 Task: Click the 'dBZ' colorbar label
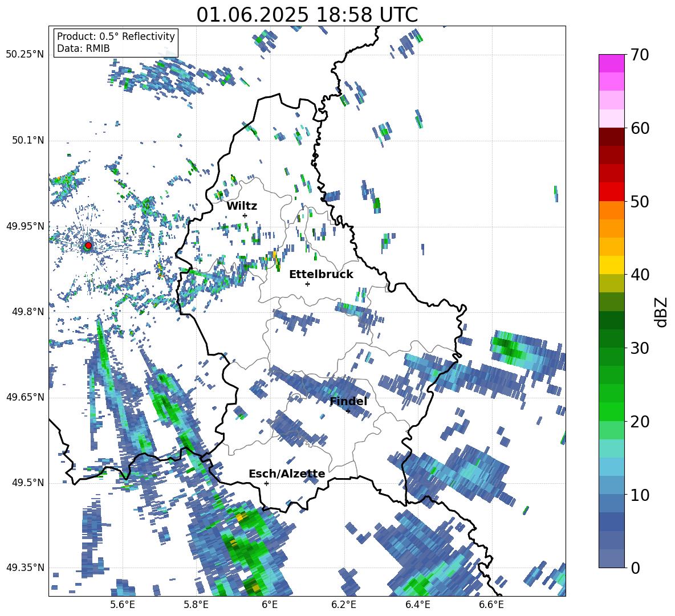tap(661, 312)
